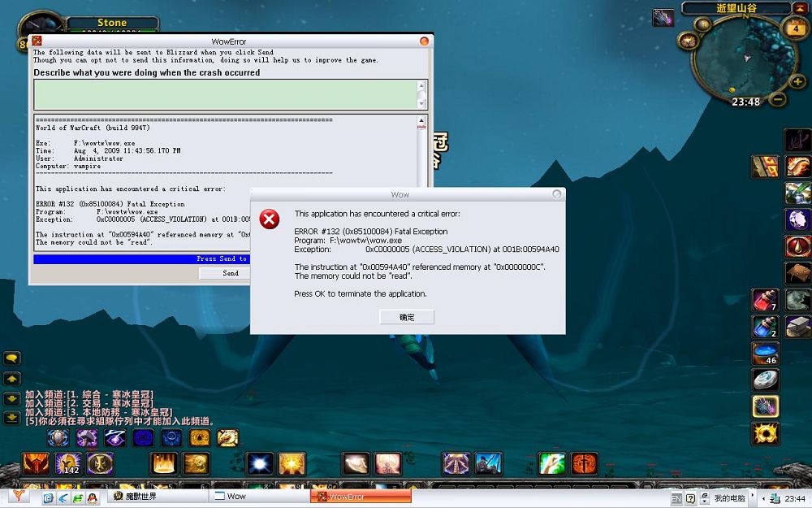Click the zone name 逝望山谷 header

(736, 8)
